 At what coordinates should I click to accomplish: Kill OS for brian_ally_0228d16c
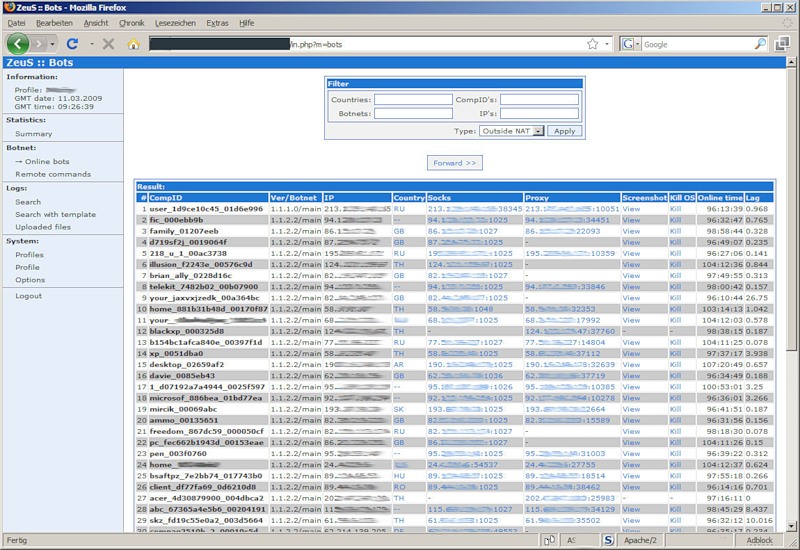point(676,276)
